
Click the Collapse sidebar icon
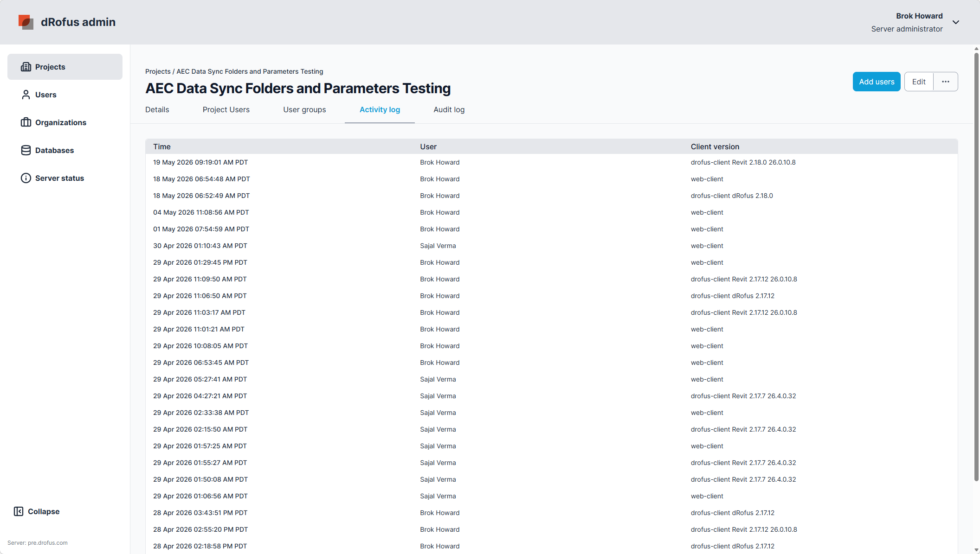tap(19, 511)
